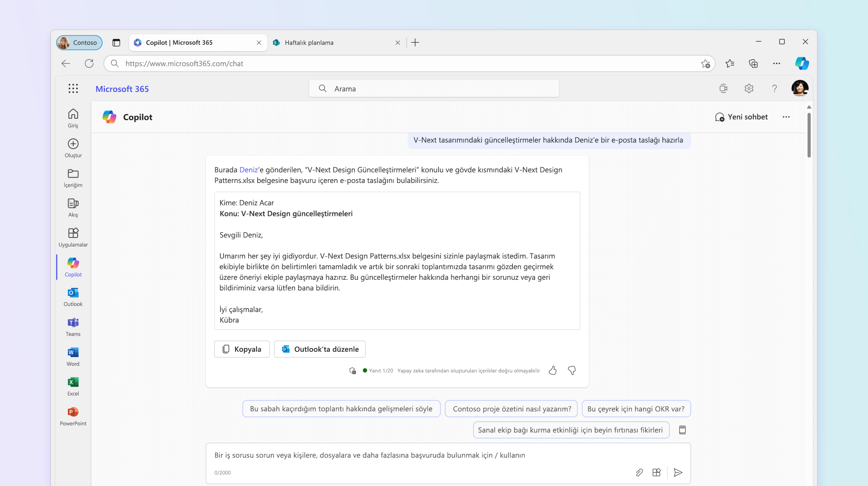Image resolution: width=868 pixels, height=486 pixels.
Task: Open the help question mark
Action: click(774, 89)
